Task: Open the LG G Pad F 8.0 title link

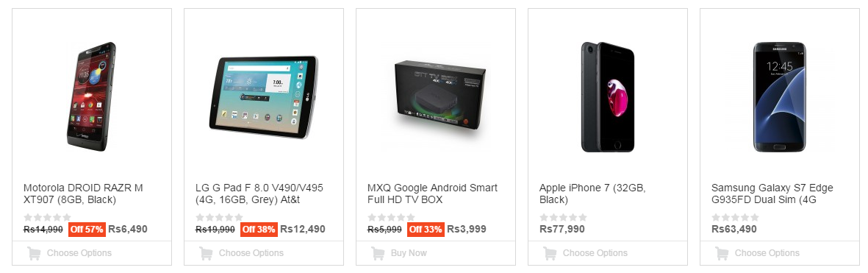Action: pyautogui.click(x=259, y=194)
